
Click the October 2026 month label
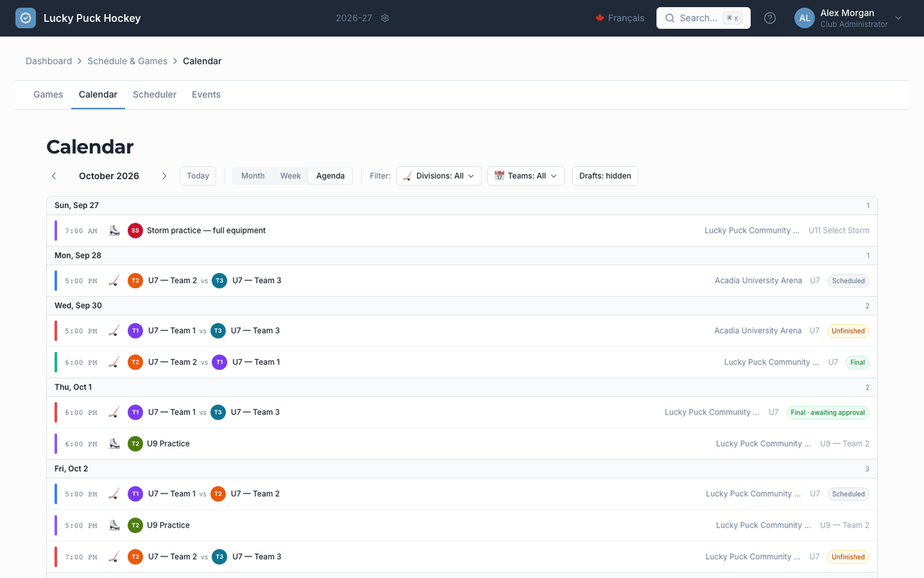[x=109, y=176]
